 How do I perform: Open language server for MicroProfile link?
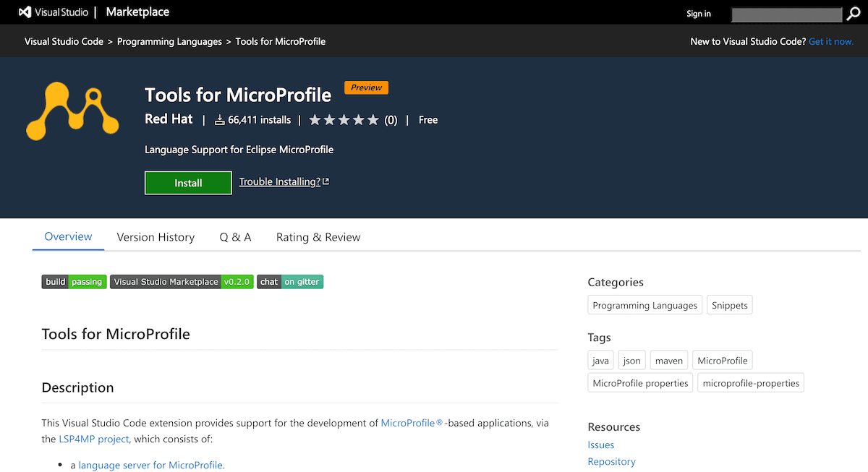pos(151,465)
